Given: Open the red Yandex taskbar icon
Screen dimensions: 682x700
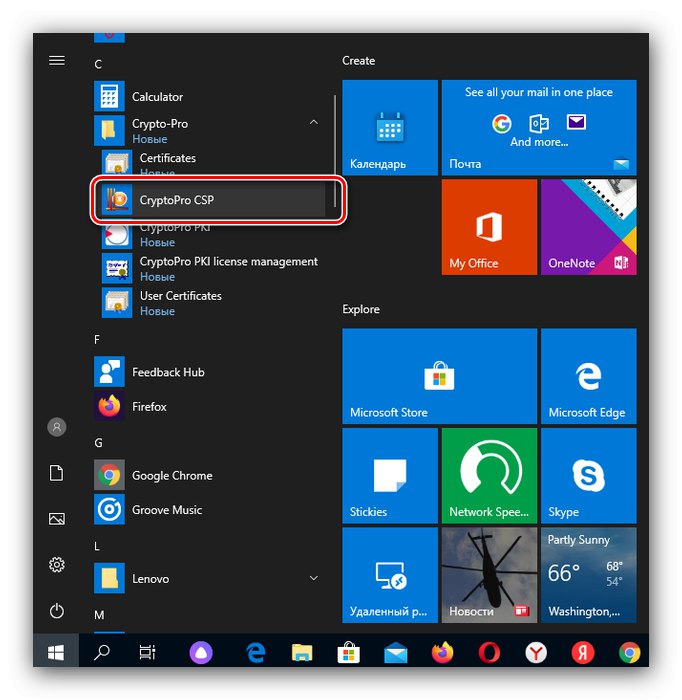Looking at the screenshot, I should [583, 652].
